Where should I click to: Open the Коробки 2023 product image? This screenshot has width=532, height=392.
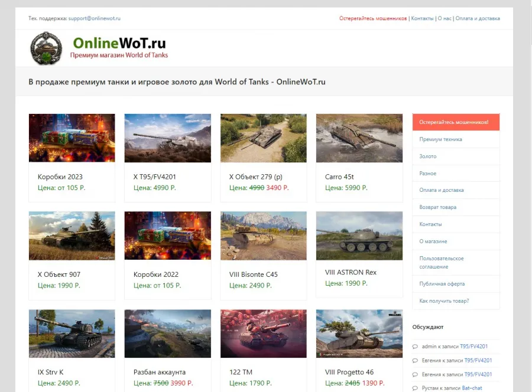click(72, 138)
